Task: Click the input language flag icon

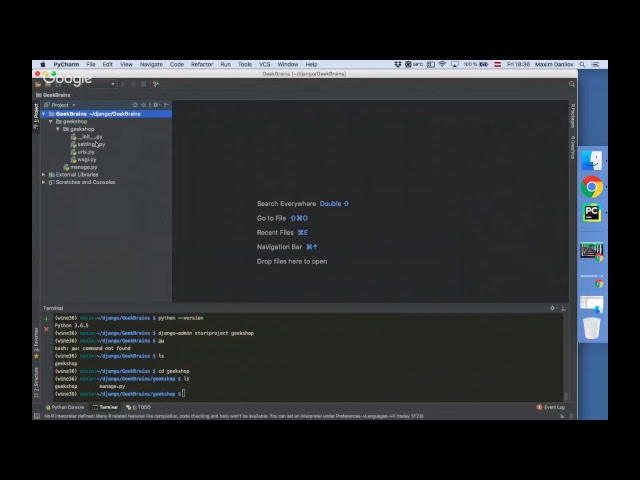Action: [x=498, y=64]
